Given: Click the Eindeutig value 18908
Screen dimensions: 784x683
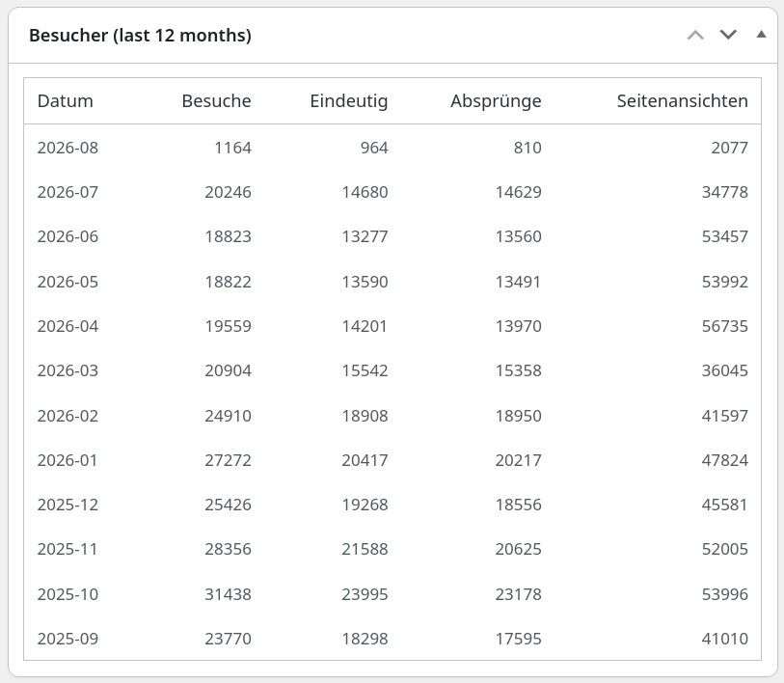Looking at the screenshot, I should point(365,416).
